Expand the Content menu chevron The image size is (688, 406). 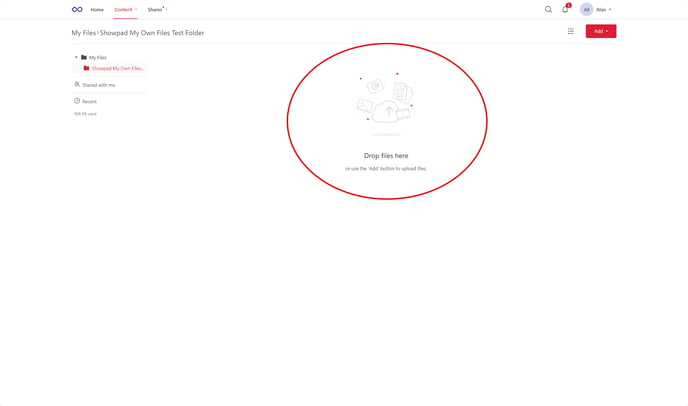pos(136,10)
